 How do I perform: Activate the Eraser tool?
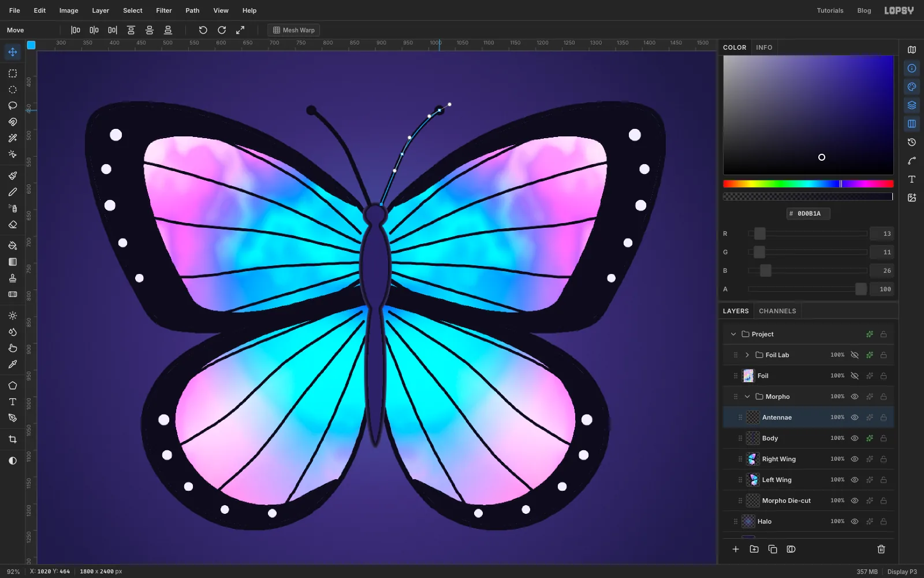click(x=13, y=224)
